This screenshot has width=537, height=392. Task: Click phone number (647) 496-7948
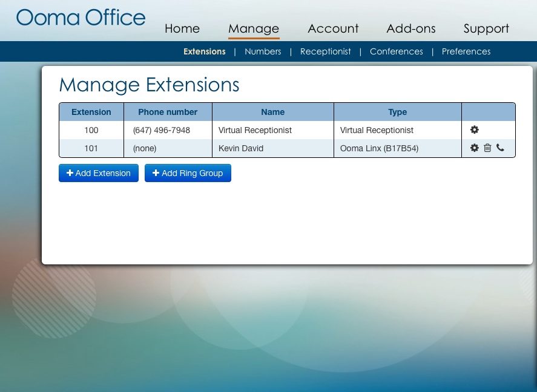[162, 130]
